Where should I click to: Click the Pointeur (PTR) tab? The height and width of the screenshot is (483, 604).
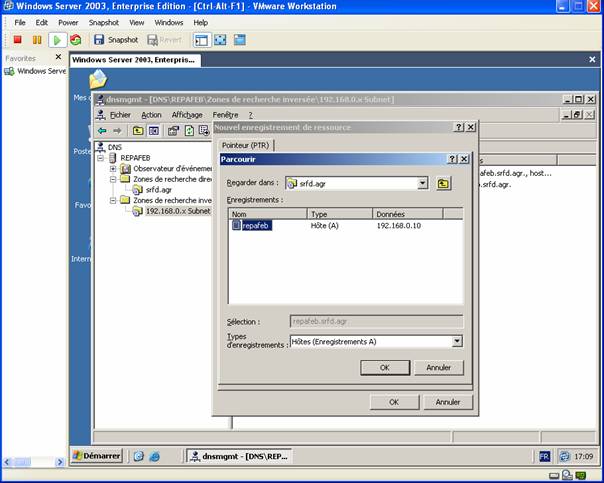click(x=245, y=146)
